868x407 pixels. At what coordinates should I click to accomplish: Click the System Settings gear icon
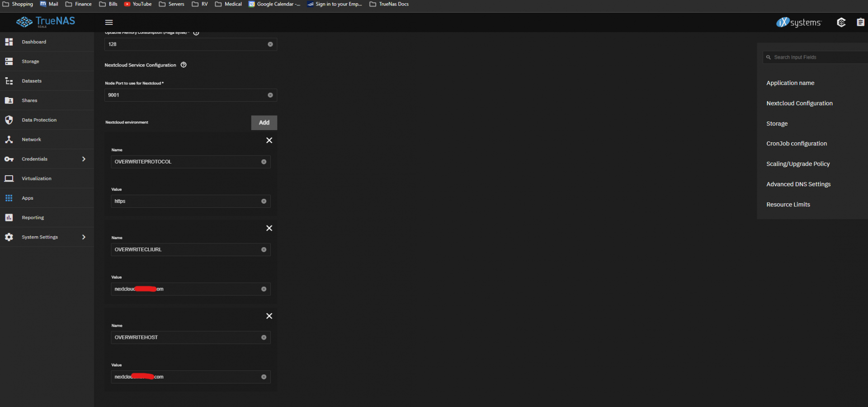pyautogui.click(x=9, y=237)
